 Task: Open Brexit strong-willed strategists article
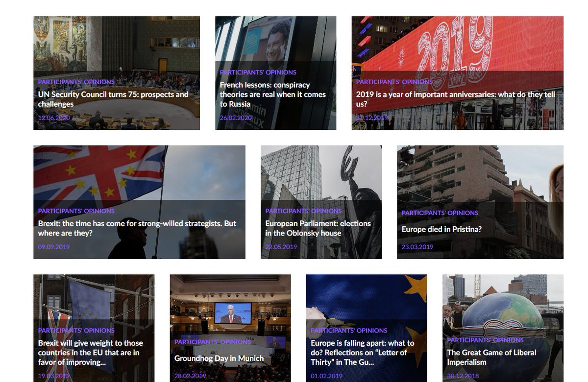coord(137,228)
